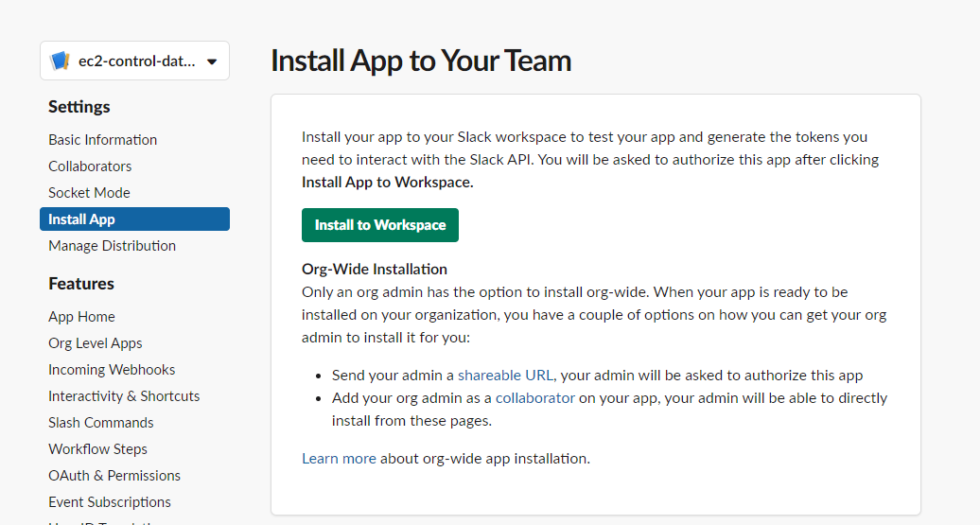Click the Install to Workspace button

click(380, 225)
